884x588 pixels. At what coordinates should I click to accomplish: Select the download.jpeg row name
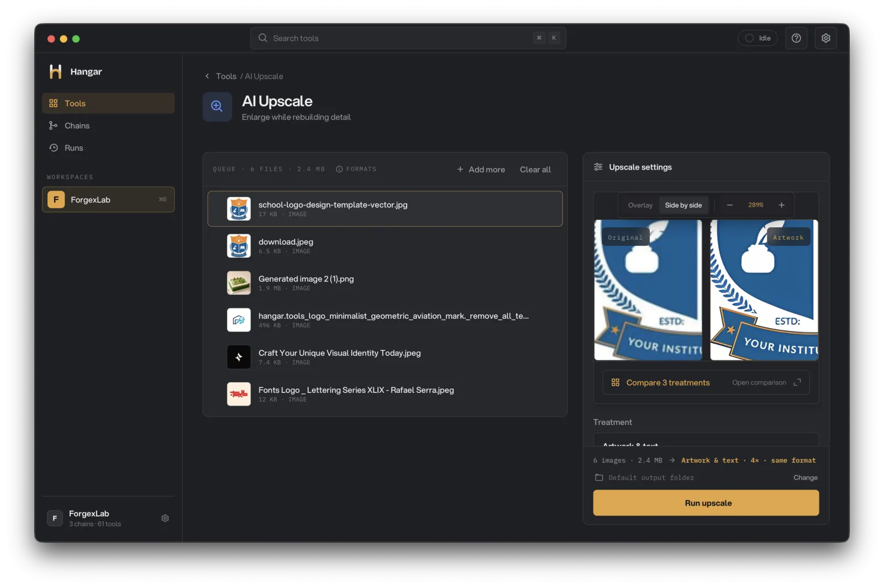click(x=286, y=242)
